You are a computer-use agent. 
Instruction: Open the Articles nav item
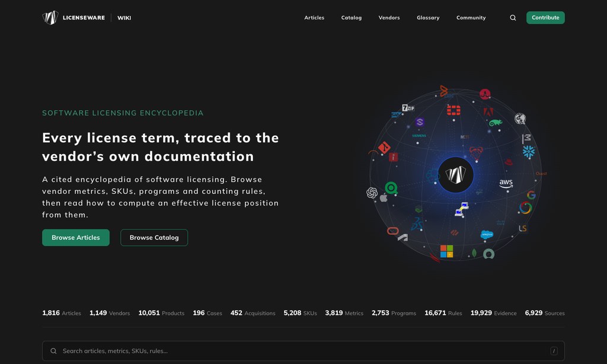click(314, 18)
